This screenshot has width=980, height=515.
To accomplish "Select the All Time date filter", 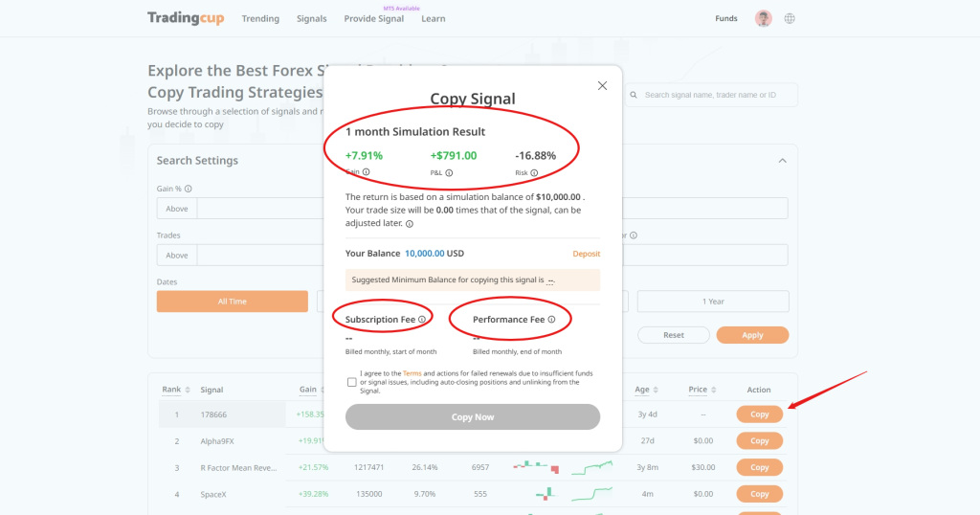I will click(232, 302).
